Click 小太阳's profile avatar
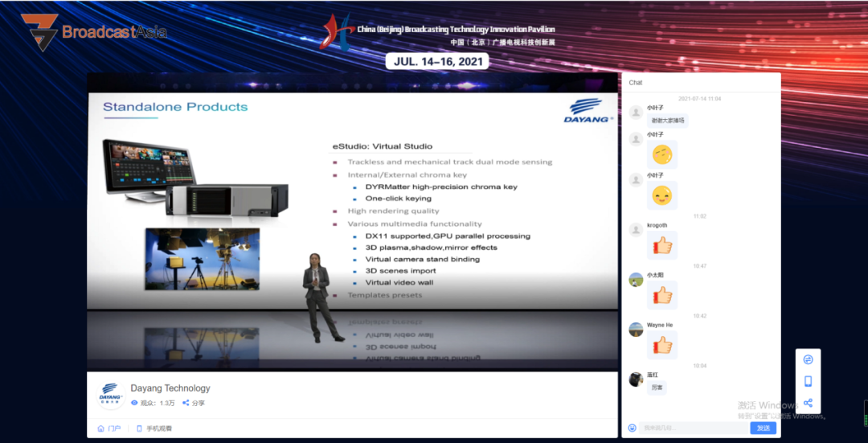The height and width of the screenshot is (443, 868). pyautogui.click(x=636, y=279)
